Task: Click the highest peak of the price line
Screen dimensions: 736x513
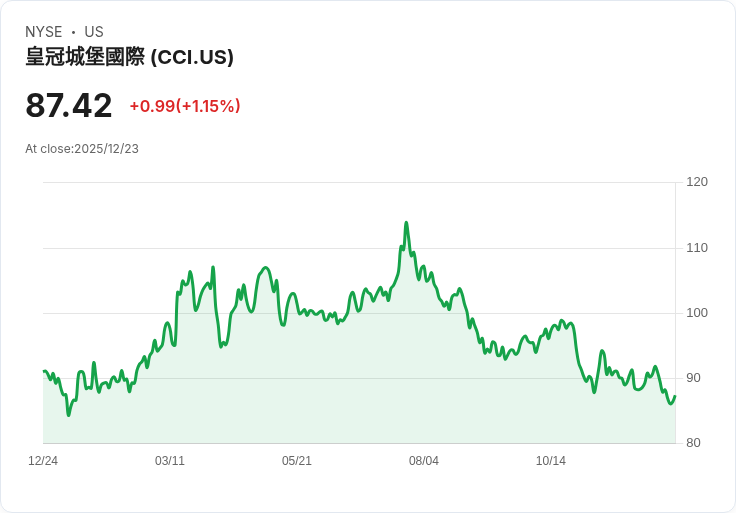Action: [406, 223]
